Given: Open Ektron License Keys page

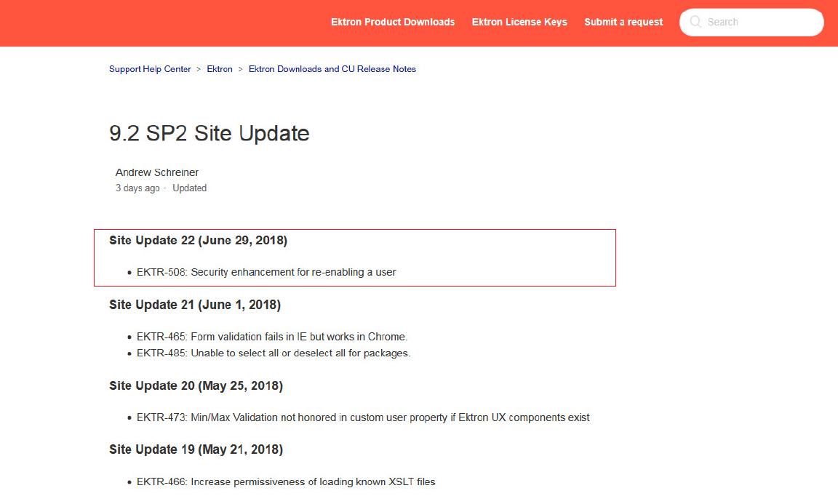Looking at the screenshot, I should coord(519,22).
